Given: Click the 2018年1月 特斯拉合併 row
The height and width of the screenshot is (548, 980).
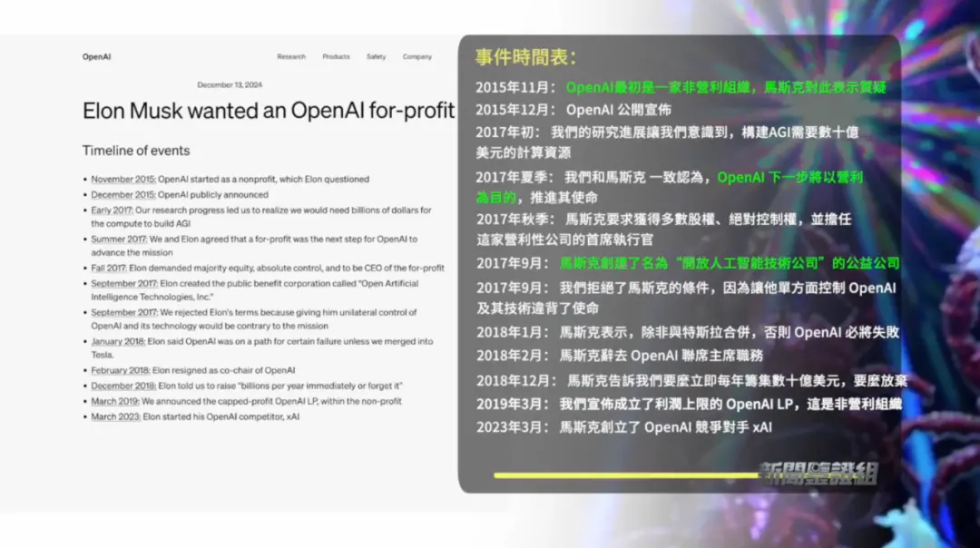Looking at the screenshot, I should pyautogui.click(x=688, y=332).
